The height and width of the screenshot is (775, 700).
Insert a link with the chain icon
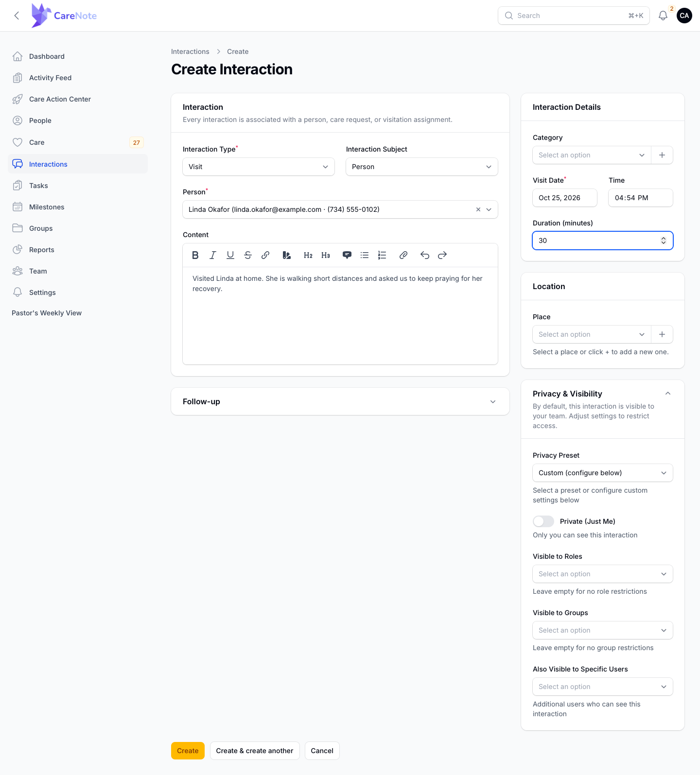(265, 255)
